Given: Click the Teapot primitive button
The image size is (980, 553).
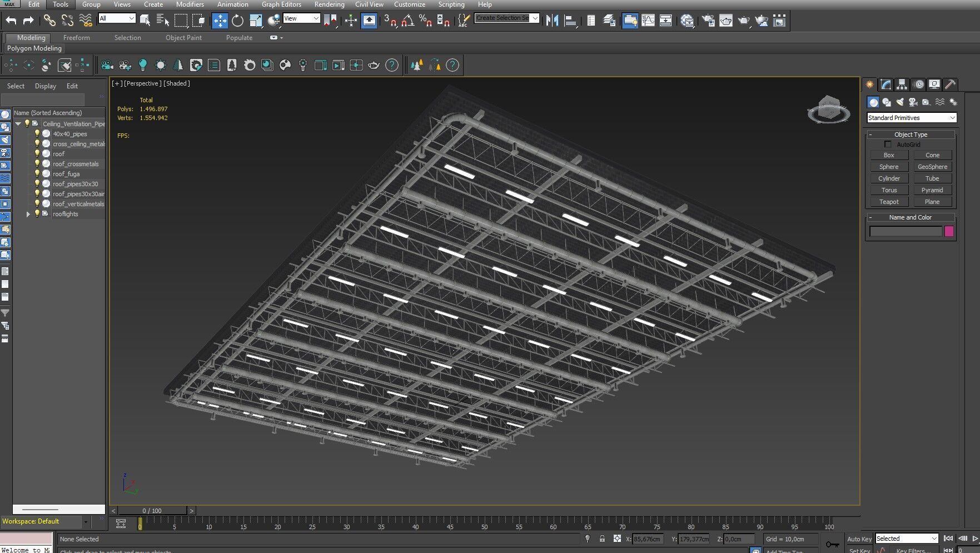Looking at the screenshot, I should (x=889, y=202).
